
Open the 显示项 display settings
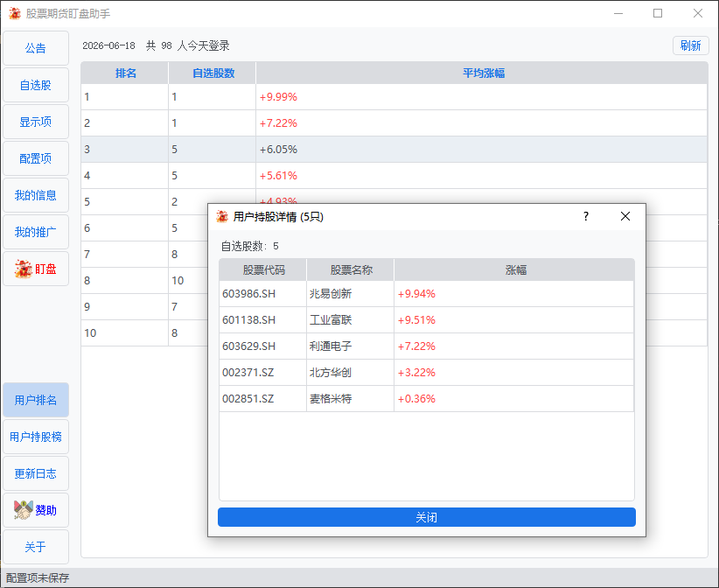click(x=36, y=122)
